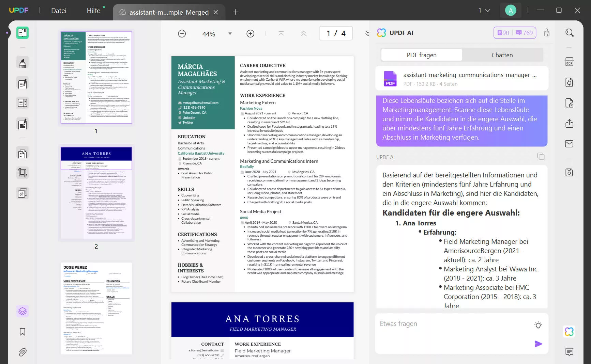Click the Bedfully company link
Viewport: 591px width, 364px height.
(x=247, y=167)
